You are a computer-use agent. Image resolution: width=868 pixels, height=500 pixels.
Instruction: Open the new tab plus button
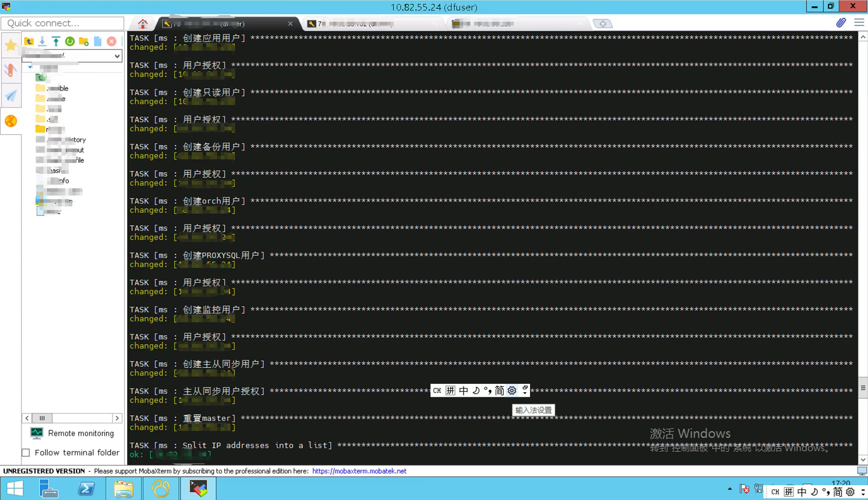tap(603, 24)
